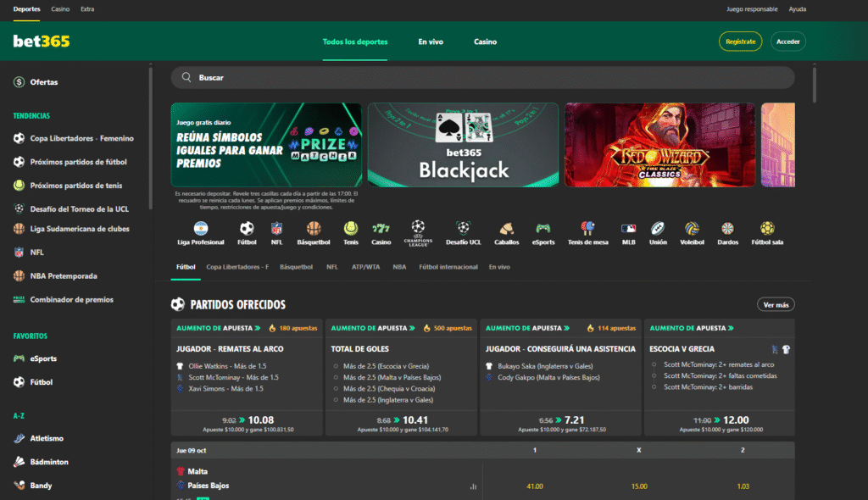The image size is (868, 500).
Task: Open the Básquetbol sport icon
Action: point(313,231)
